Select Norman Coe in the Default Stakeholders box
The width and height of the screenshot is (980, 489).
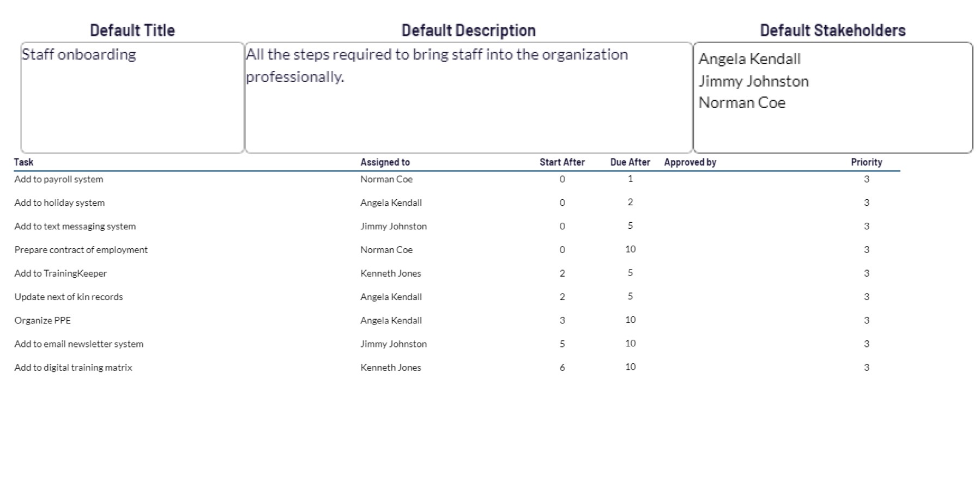tap(742, 102)
